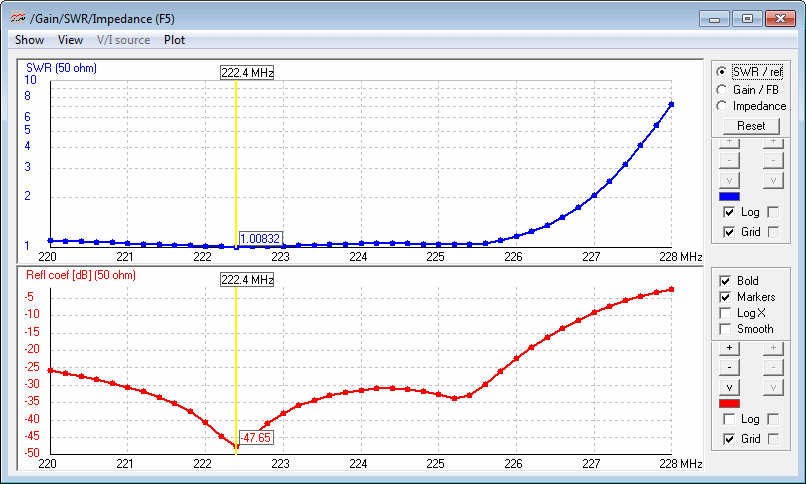806x484 pixels.
Task: Toggle the Markers checkbox
Action: (725, 297)
